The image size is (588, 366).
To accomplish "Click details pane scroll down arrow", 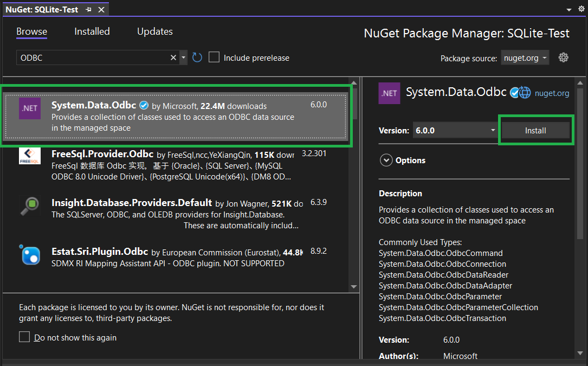I will [x=580, y=353].
